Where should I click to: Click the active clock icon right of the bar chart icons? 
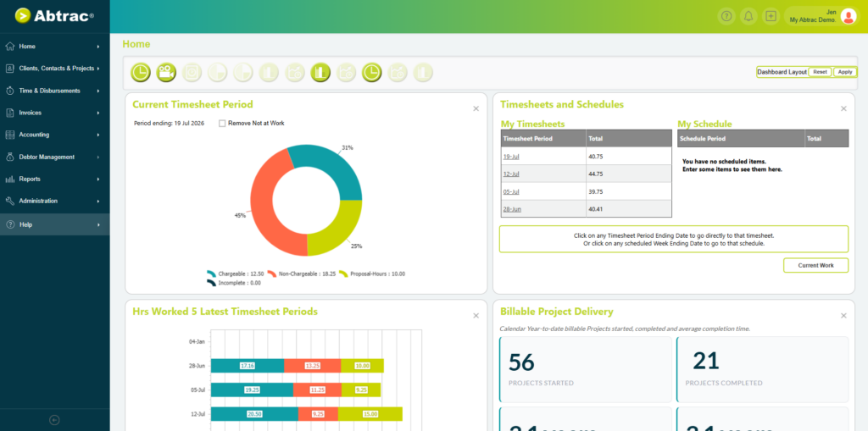point(372,73)
